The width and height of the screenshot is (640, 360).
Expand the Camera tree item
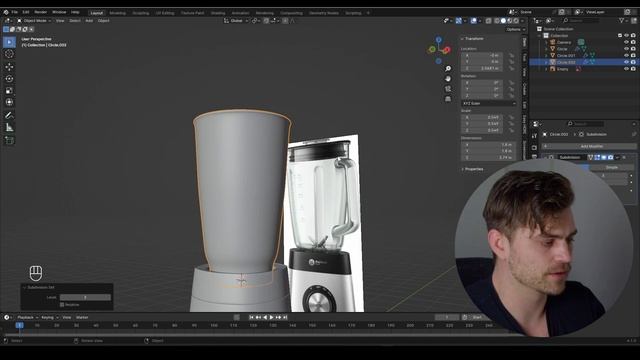pos(546,42)
